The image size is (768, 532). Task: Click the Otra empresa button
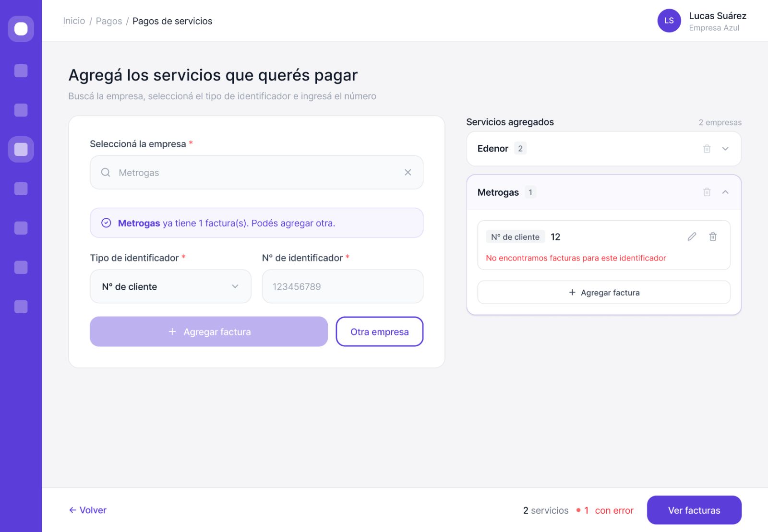[380, 331]
